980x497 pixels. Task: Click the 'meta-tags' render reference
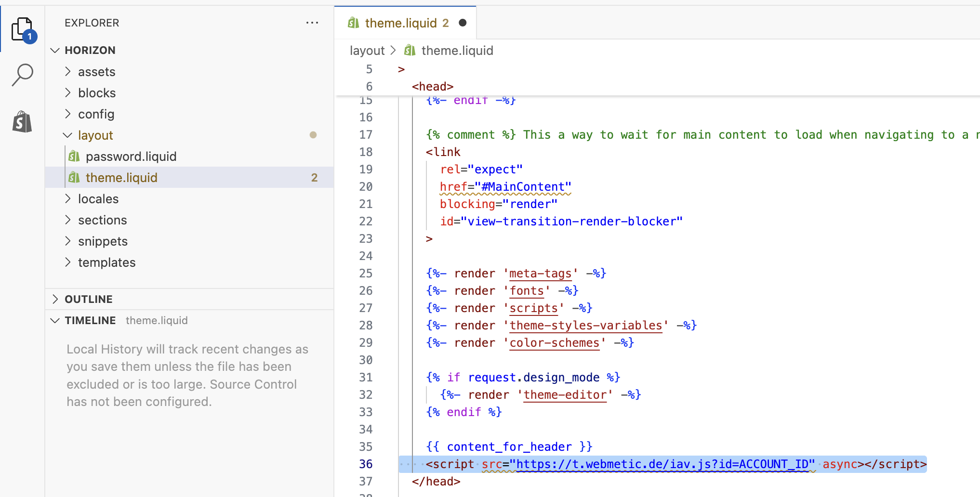(x=541, y=274)
